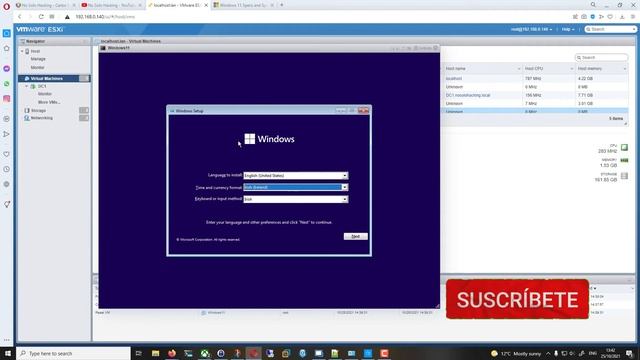This screenshot has width=640, height=360.
Task: Open Keyboard or input method dropdown
Action: (x=296, y=199)
